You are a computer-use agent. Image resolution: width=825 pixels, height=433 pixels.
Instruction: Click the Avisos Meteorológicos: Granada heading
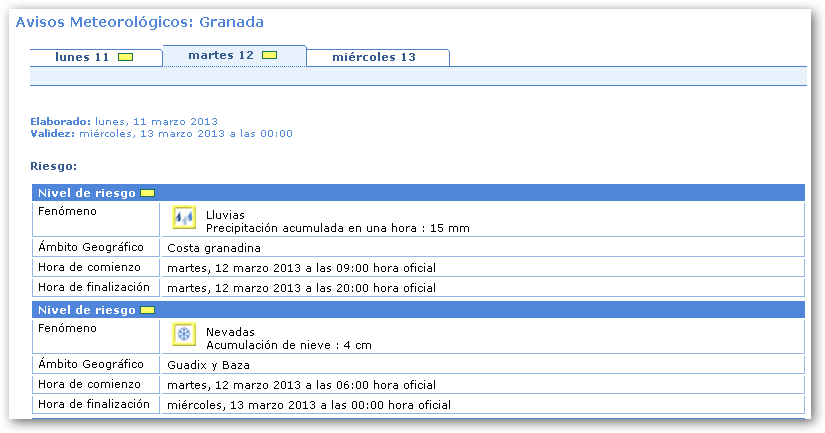click(x=140, y=21)
